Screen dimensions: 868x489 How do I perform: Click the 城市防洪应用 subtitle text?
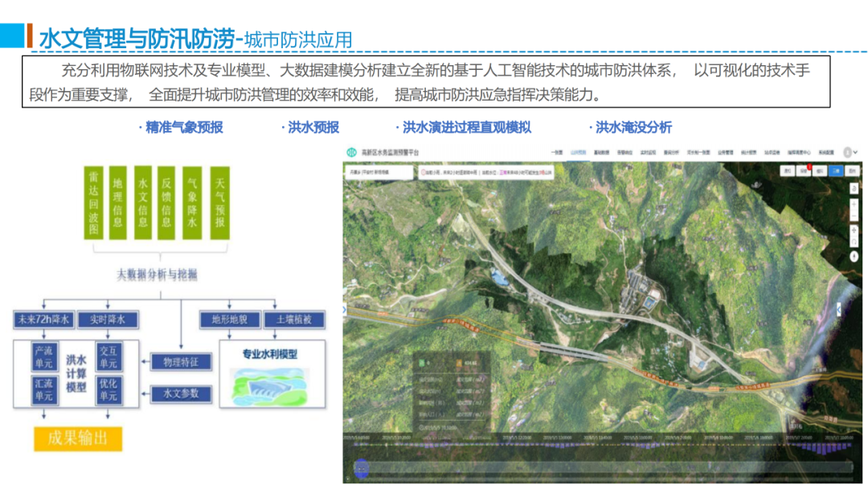298,40
